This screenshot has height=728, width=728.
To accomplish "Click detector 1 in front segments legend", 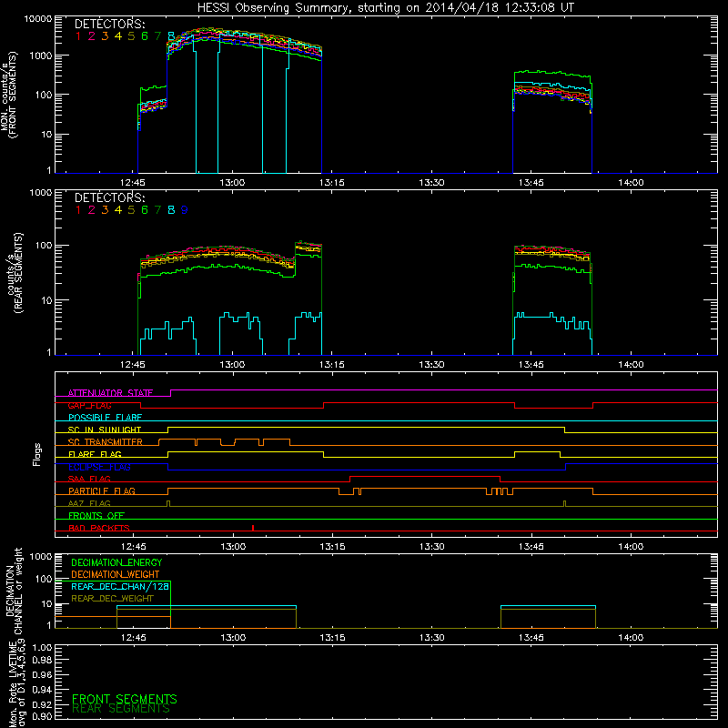I will coord(78,36).
